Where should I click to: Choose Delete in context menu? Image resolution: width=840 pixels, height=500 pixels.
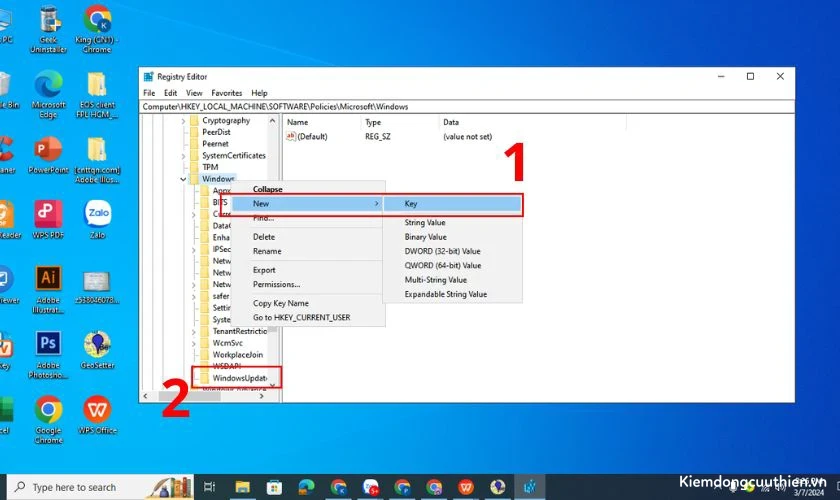click(308, 237)
